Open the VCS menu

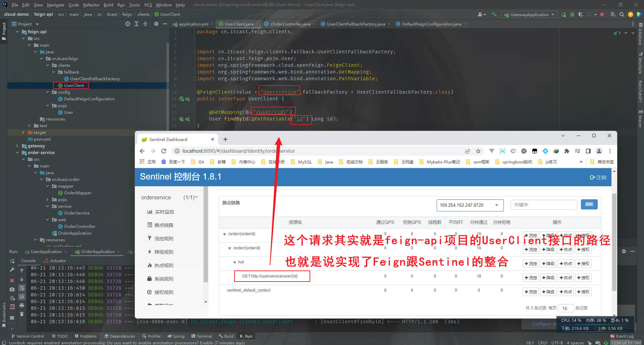point(148,5)
